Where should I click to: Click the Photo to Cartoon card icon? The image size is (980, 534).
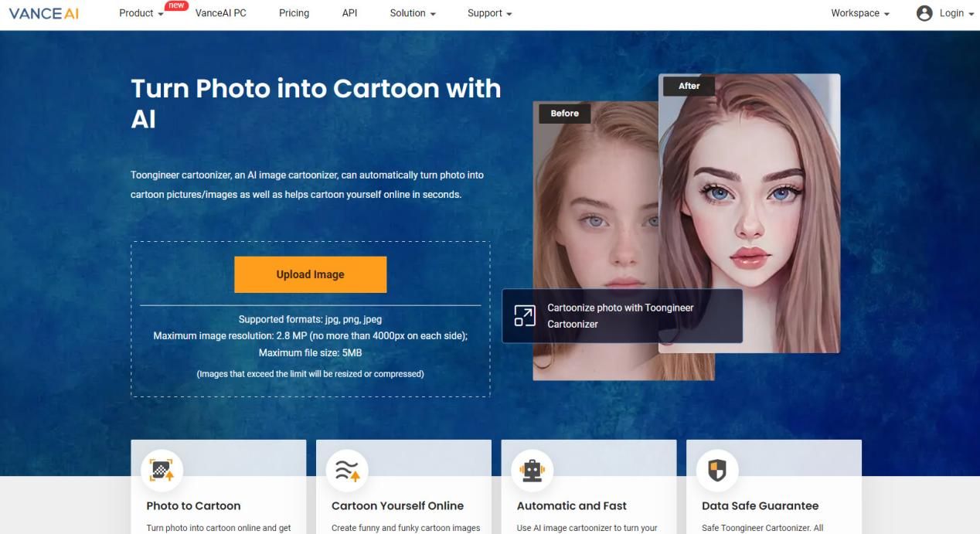pos(162,469)
